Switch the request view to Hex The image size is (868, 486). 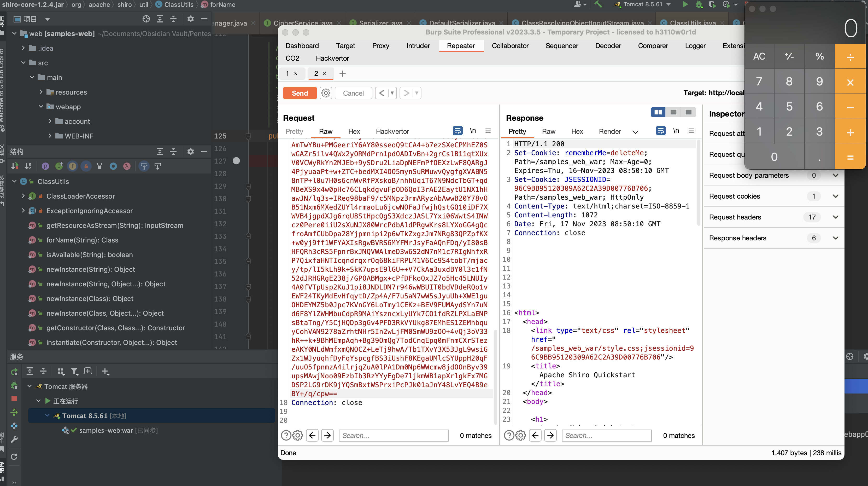[354, 131]
